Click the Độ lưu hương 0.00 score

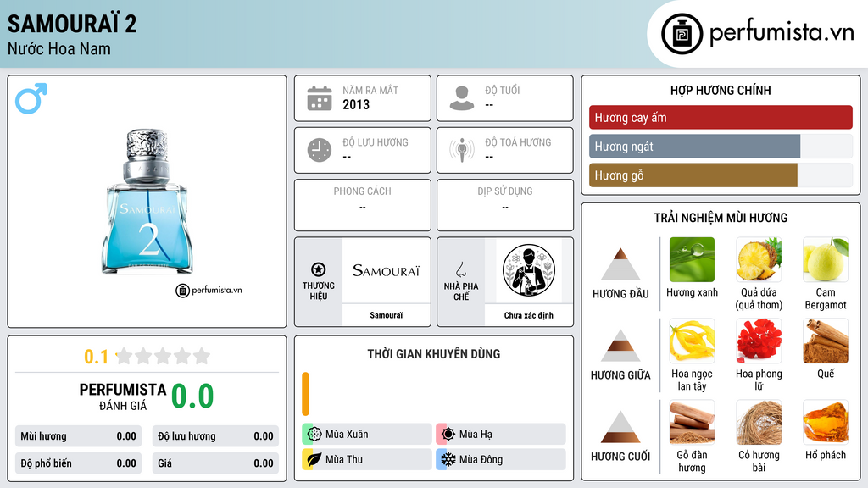click(x=215, y=436)
